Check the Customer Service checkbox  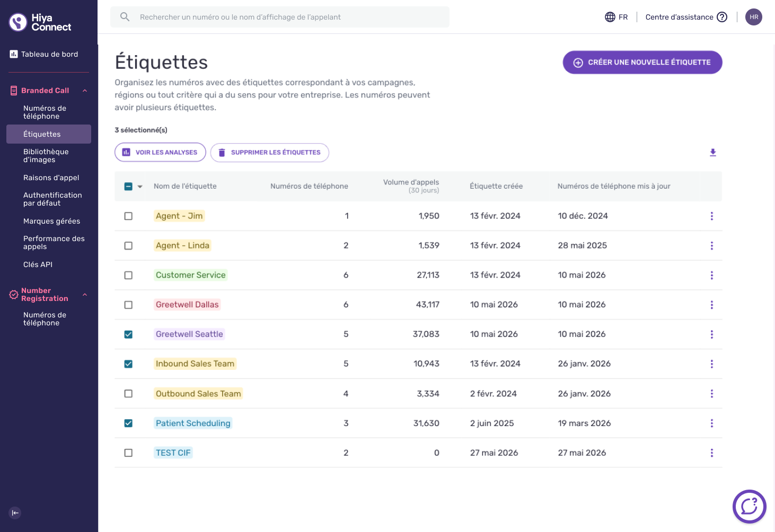128,276
